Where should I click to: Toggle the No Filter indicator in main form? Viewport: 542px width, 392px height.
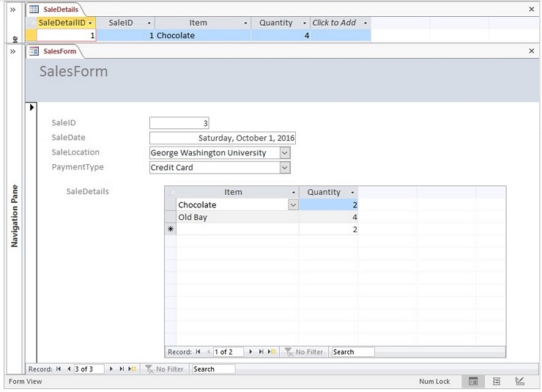point(165,369)
